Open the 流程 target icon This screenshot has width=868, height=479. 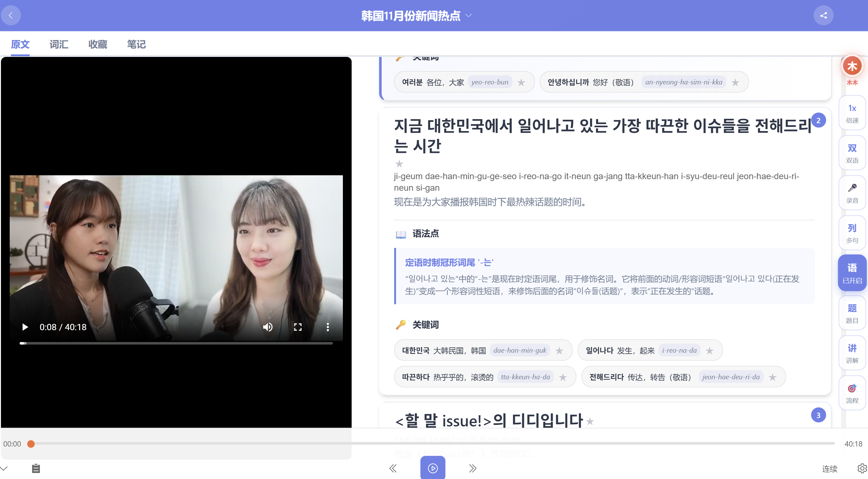(852, 393)
